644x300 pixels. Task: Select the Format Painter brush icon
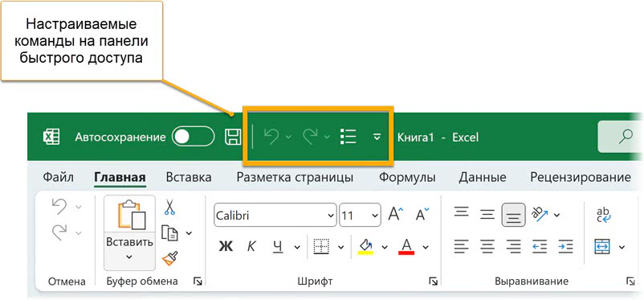tap(169, 258)
